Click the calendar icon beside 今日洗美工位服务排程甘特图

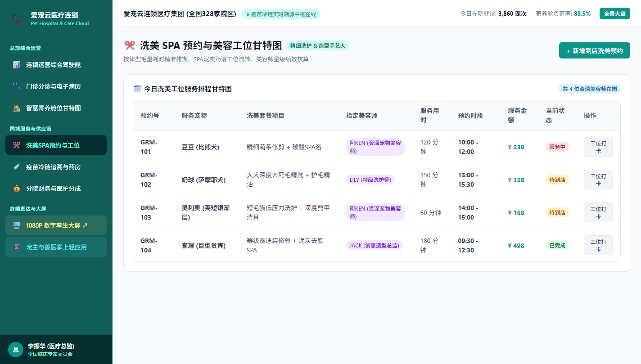pos(138,89)
